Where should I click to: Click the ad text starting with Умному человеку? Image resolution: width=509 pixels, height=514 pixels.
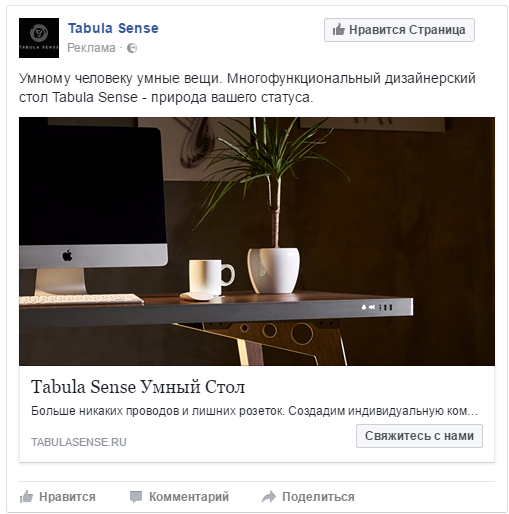click(x=247, y=88)
